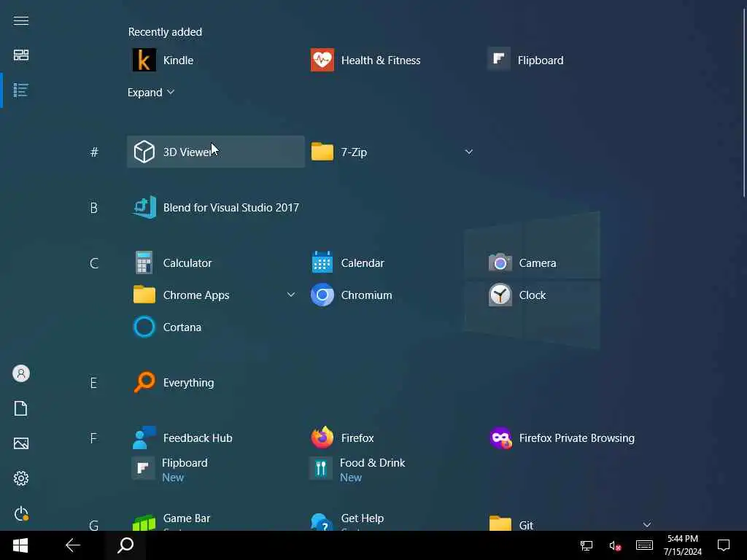
Task: Click the Windows Start button
Action: point(20,545)
